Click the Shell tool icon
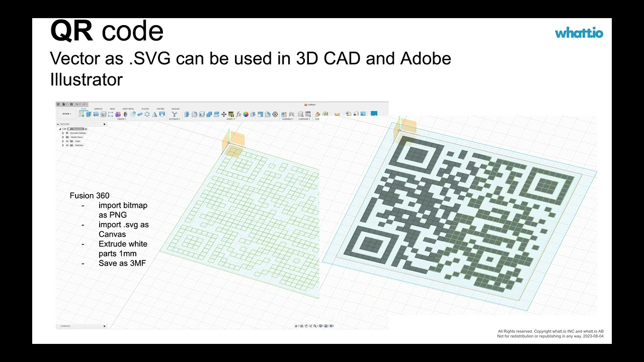 tap(202, 114)
